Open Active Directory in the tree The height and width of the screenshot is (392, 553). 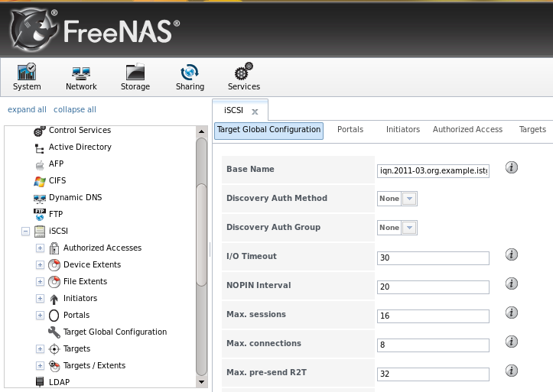80,147
